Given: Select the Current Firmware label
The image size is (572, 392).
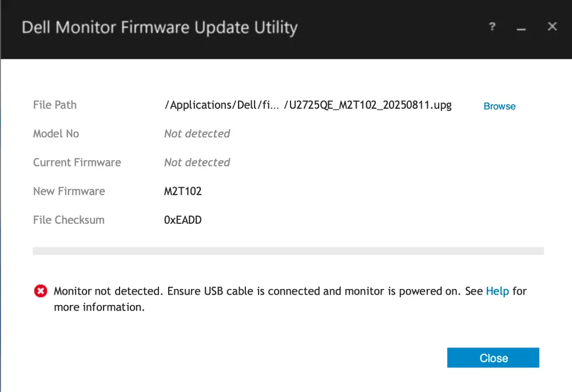Looking at the screenshot, I should coord(77,163).
